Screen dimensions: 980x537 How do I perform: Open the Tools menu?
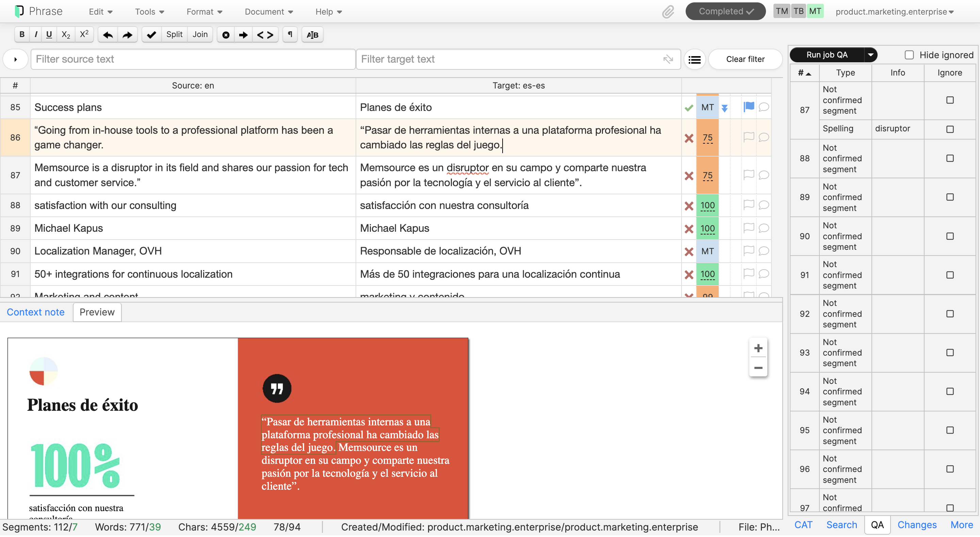click(149, 12)
